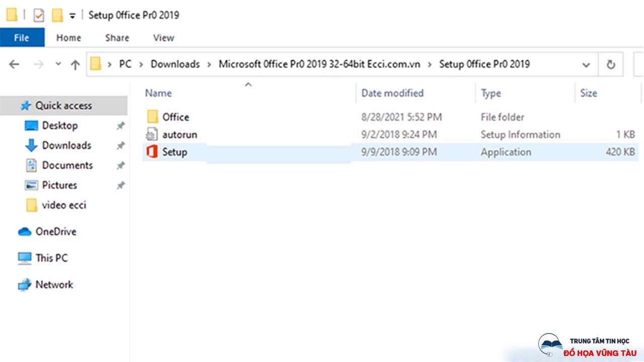Click the 9/2/2018 9:24 PM date cell
The image size is (644, 362).
399,135
